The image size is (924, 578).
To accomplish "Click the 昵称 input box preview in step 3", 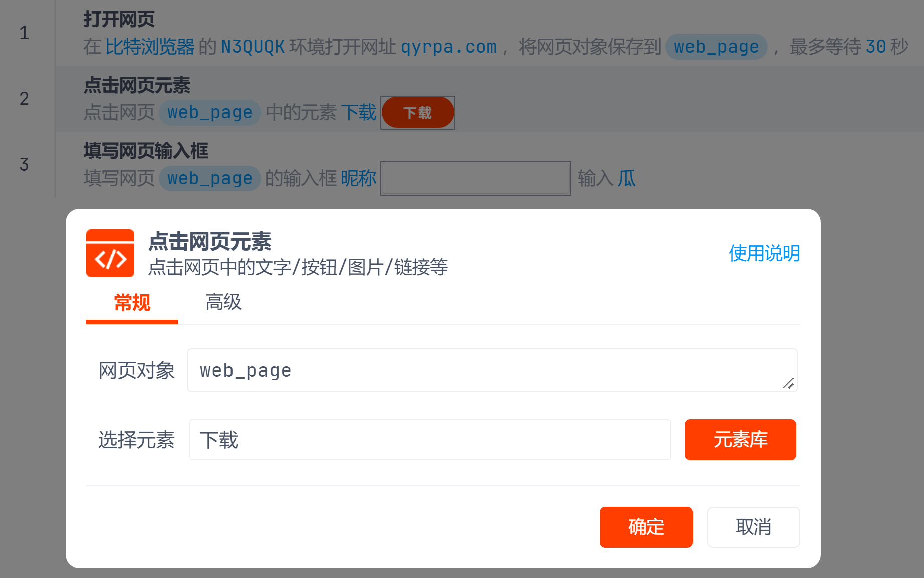I will tap(476, 178).
